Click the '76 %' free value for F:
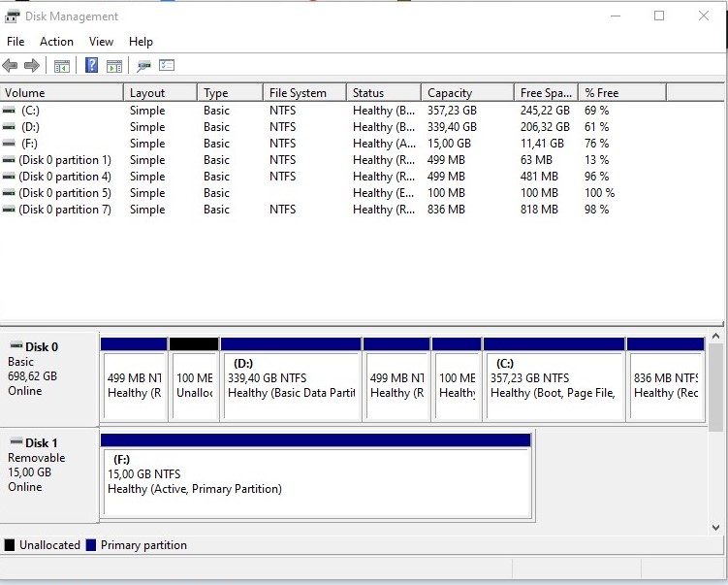This screenshot has height=585, width=728. (596, 144)
